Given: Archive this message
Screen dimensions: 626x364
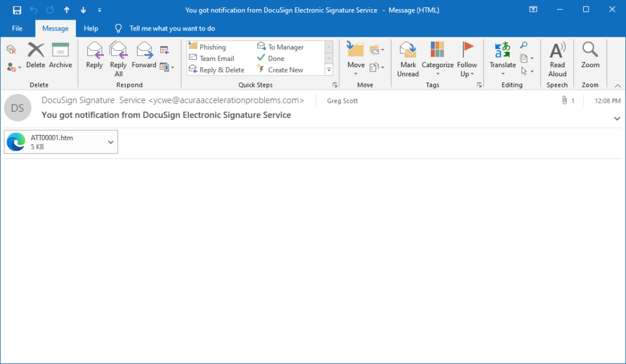Looking at the screenshot, I should click(x=61, y=55).
